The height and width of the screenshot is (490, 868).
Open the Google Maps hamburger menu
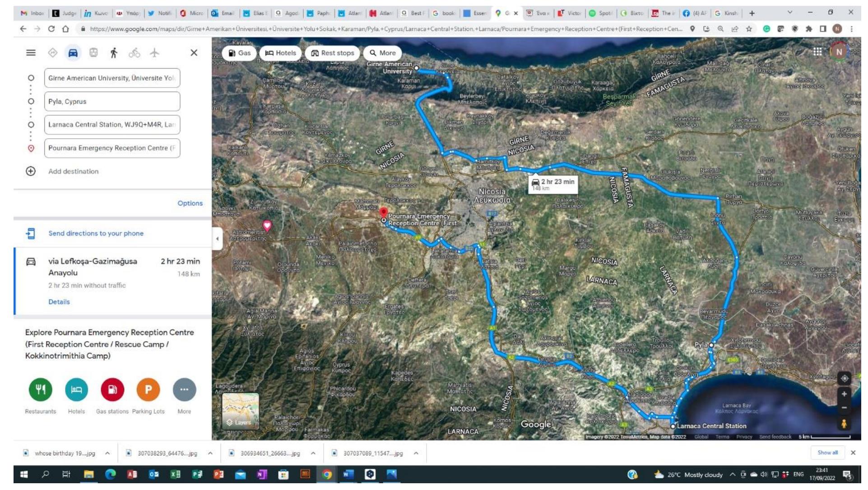[x=31, y=53]
